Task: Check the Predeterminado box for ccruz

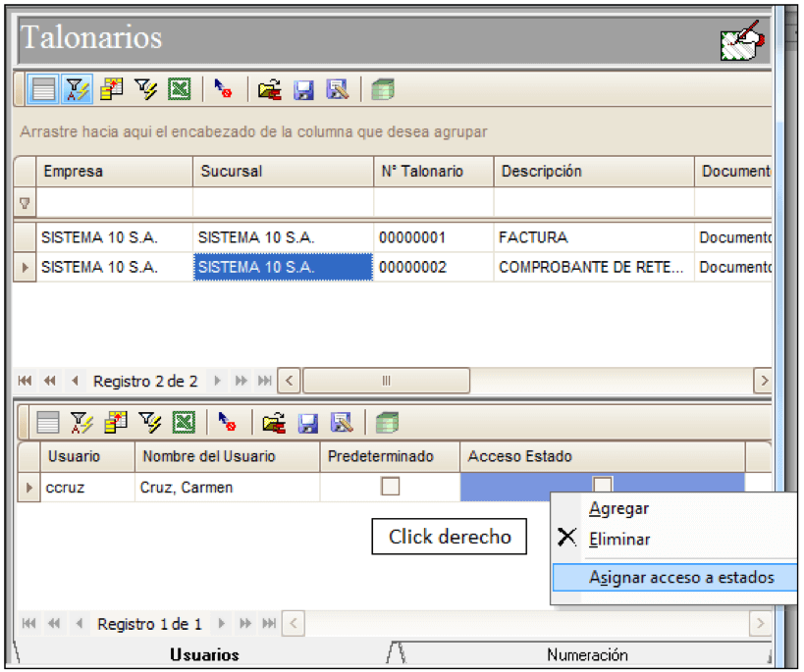Action: pos(390,486)
